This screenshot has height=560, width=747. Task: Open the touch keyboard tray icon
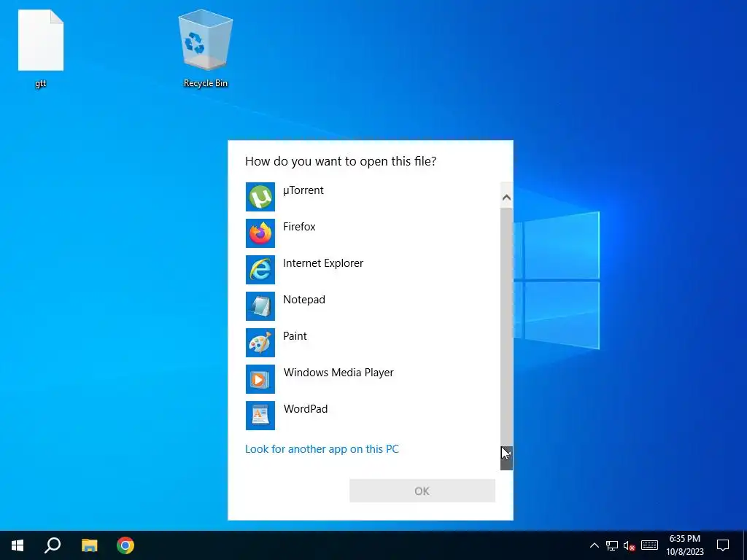point(649,545)
